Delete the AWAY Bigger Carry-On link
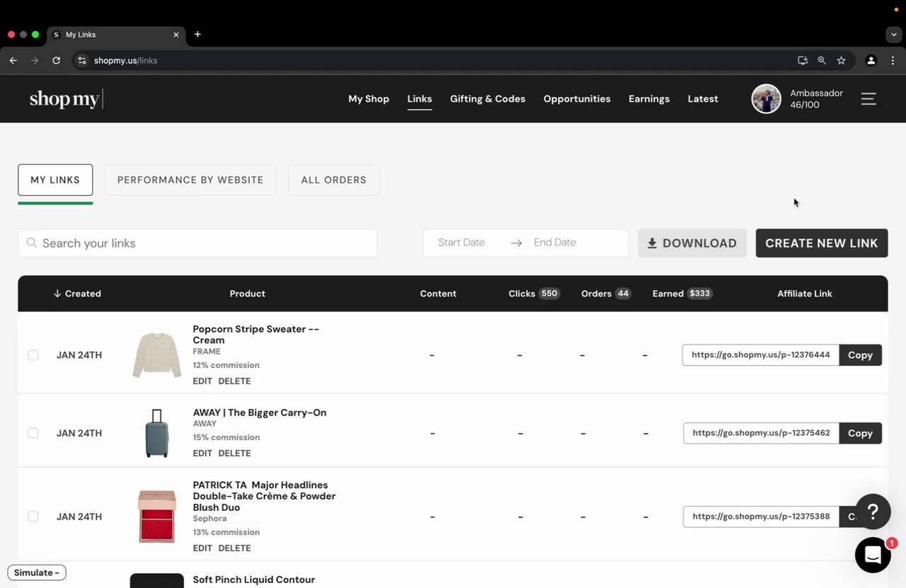Viewport: 906px width, 588px height. [x=234, y=453]
